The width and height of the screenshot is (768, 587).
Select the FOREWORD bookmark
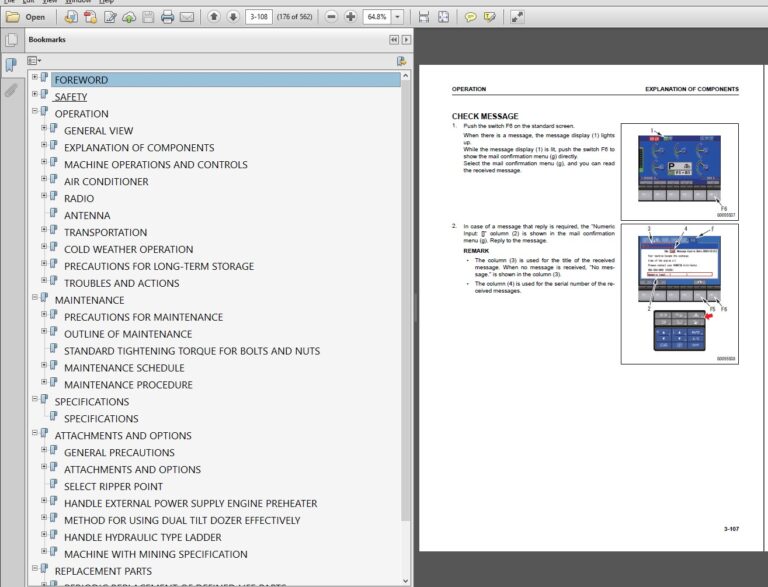[x=81, y=80]
